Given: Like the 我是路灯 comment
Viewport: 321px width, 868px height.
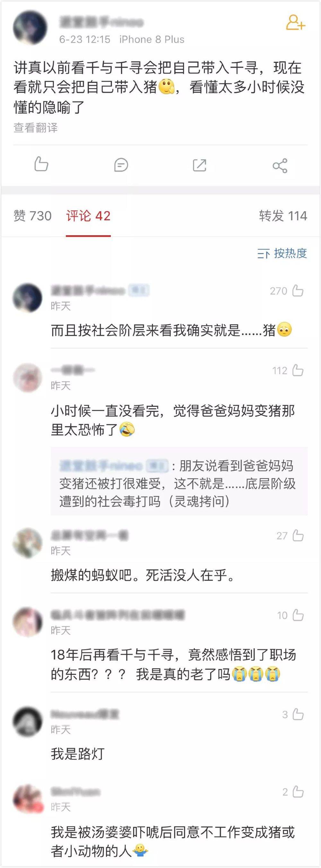Looking at the screenshot, I should pos(298,714).
